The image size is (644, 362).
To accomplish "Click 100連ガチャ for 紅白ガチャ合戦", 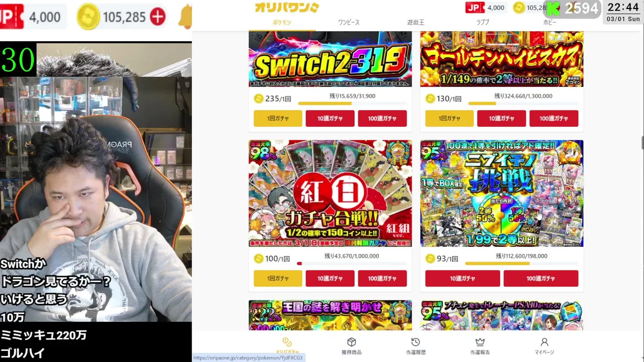I will click(x=382, y=279).
